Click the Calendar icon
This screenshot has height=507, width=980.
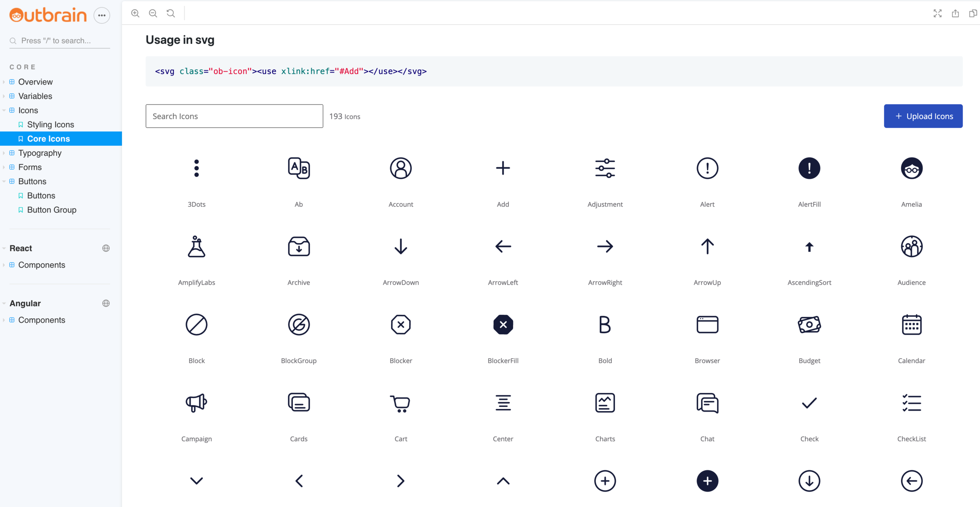pyautogui.click(x=911, y=325)
